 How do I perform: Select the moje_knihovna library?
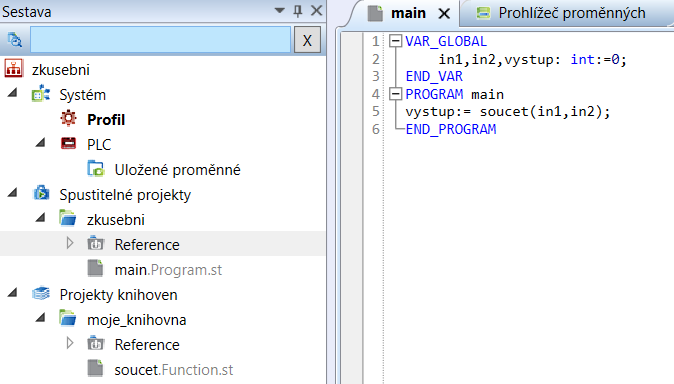coord(137,320)
